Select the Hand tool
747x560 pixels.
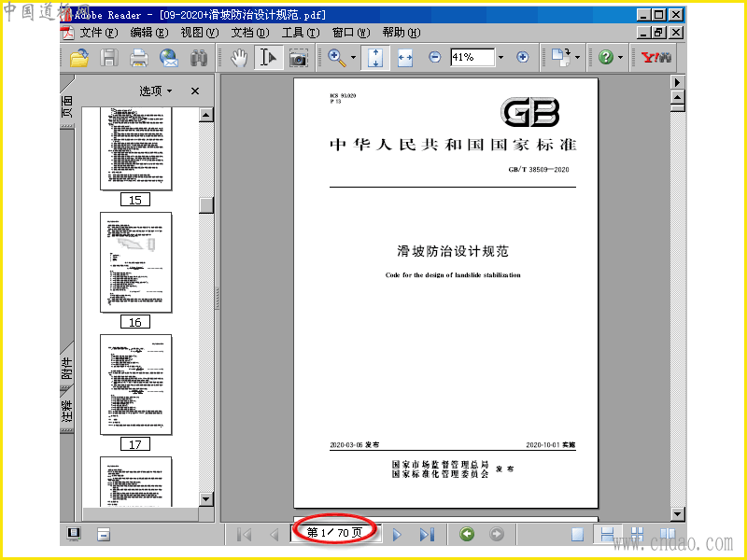(239, 58)
